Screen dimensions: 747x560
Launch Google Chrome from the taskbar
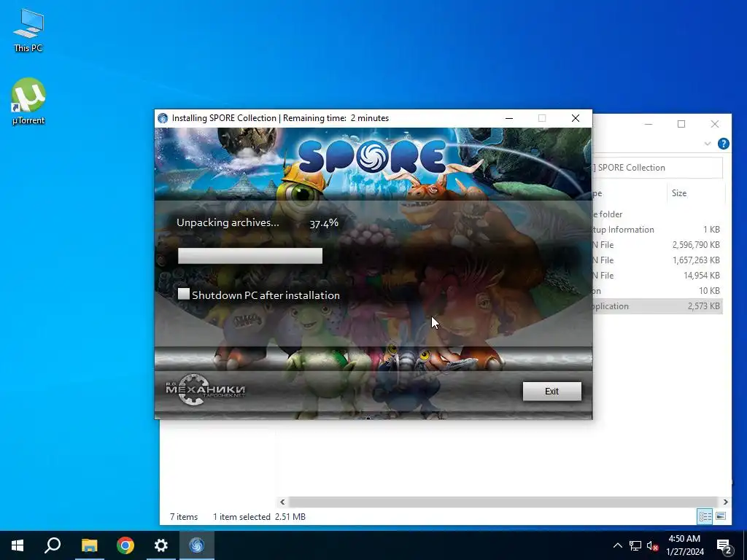(x=125, y=545)
